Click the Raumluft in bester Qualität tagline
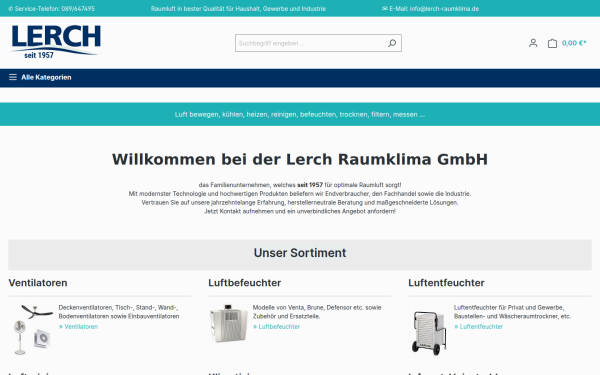 click(x=238, y=8)
